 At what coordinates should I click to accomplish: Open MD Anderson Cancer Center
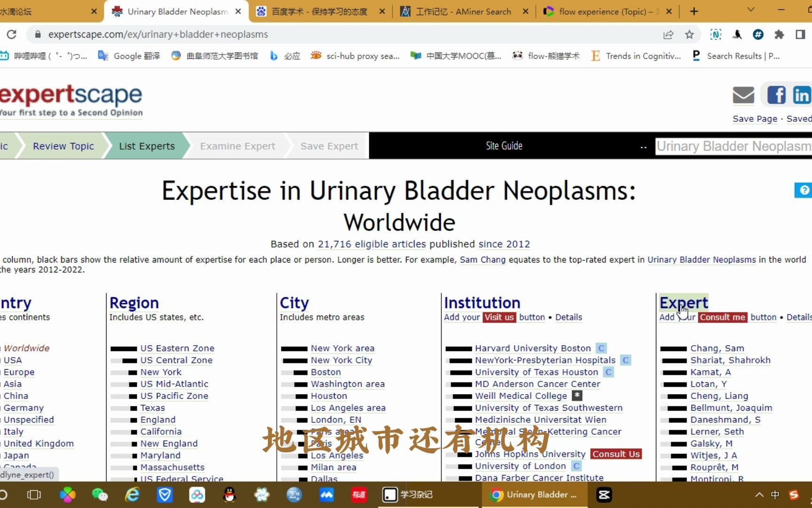[x=538, y=384]
